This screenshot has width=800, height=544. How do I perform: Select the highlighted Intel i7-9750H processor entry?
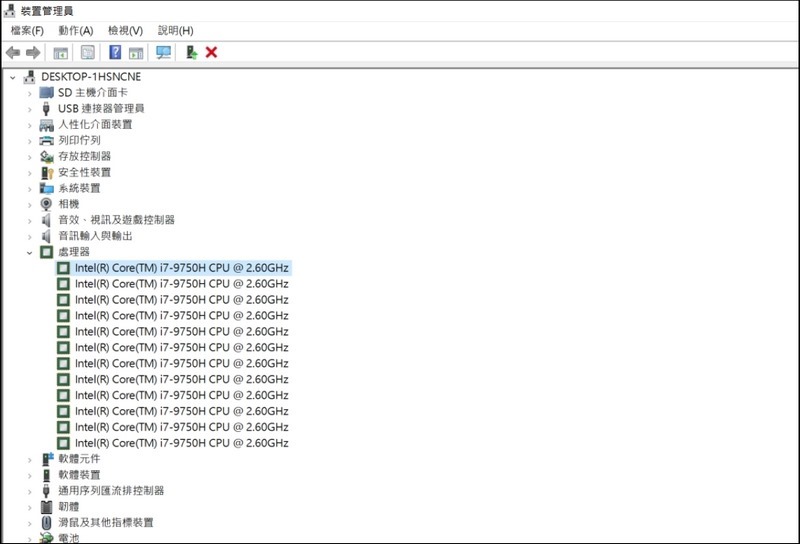point(173,267)
